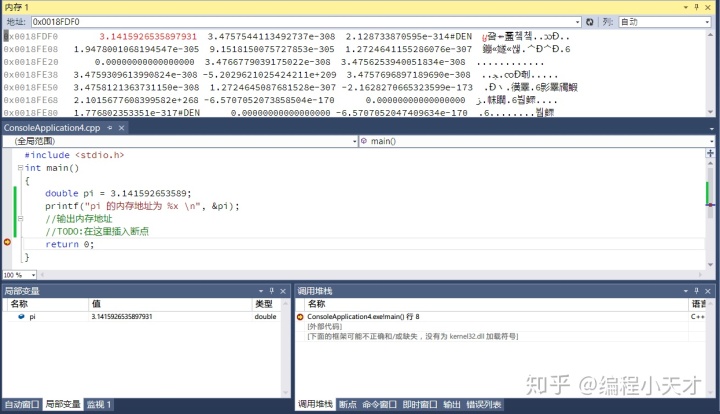Click the #include <stdio.h> code line
The image size is (720, 414).
pyautogui.click(x=74, y=155)
